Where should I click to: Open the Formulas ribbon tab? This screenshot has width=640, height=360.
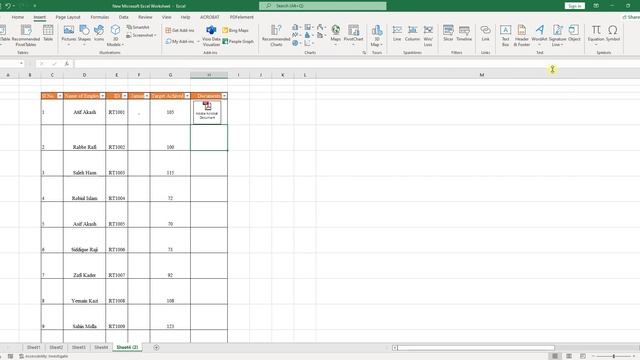click(100, 17)
